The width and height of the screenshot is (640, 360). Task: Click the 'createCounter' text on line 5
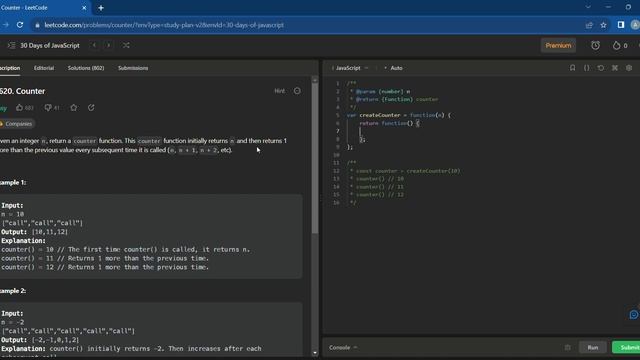coord(380,115)
